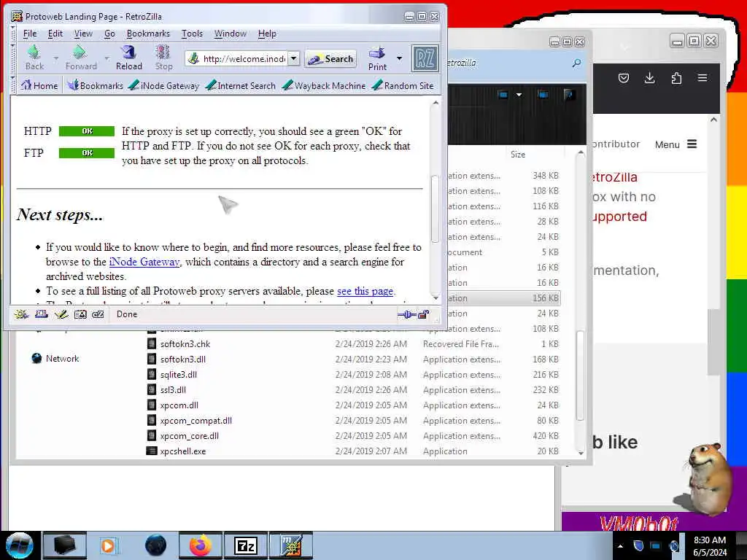Follow the 'see this page' link
Screen dimensions: 747x560
[x=365, y=291]
